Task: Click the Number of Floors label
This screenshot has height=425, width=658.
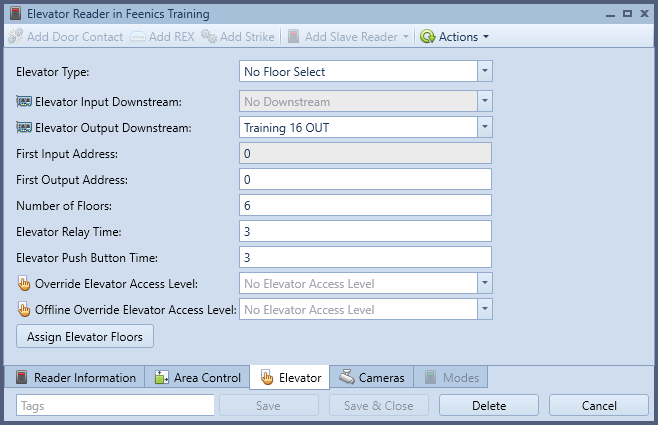Action: (64, 206)
